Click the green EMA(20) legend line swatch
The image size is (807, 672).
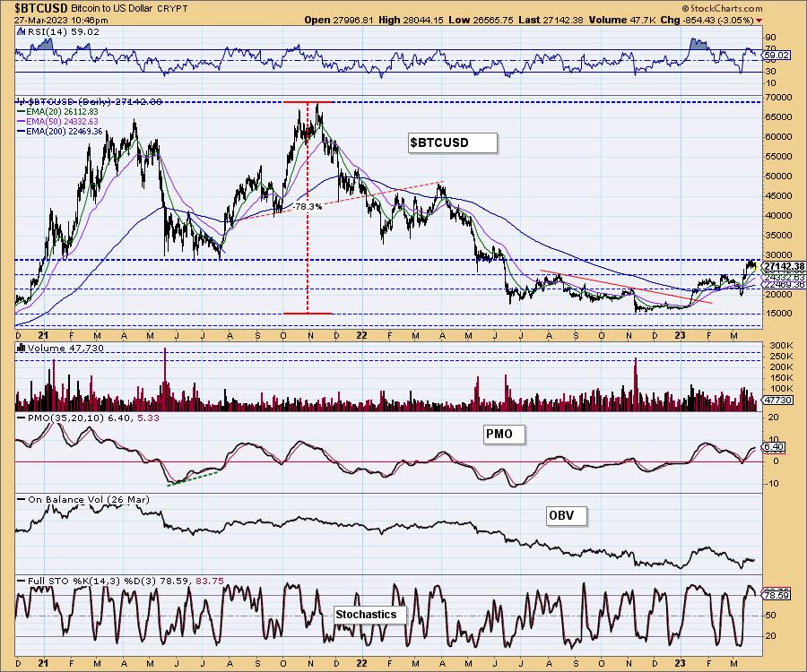tap(22, 112)
